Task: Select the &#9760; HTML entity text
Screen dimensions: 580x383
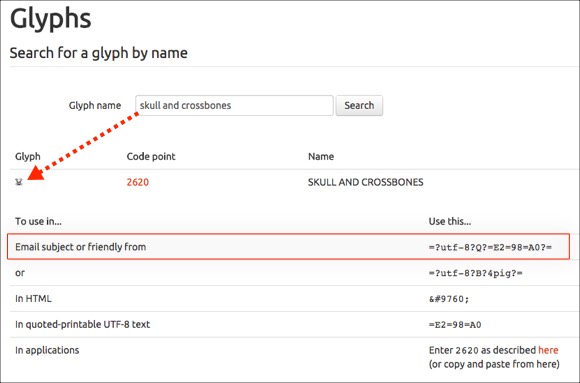Action: coord(449,299)
